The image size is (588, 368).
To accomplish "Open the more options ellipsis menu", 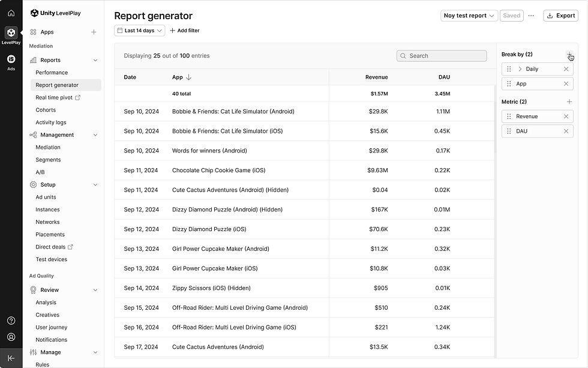I will [531, 16].
